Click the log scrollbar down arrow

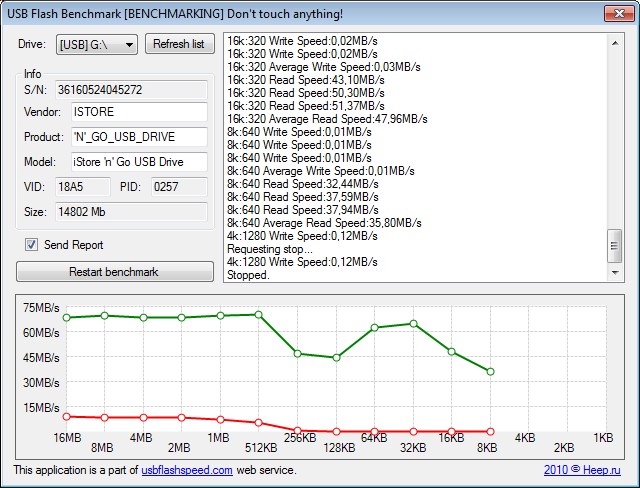coord(615,272)
